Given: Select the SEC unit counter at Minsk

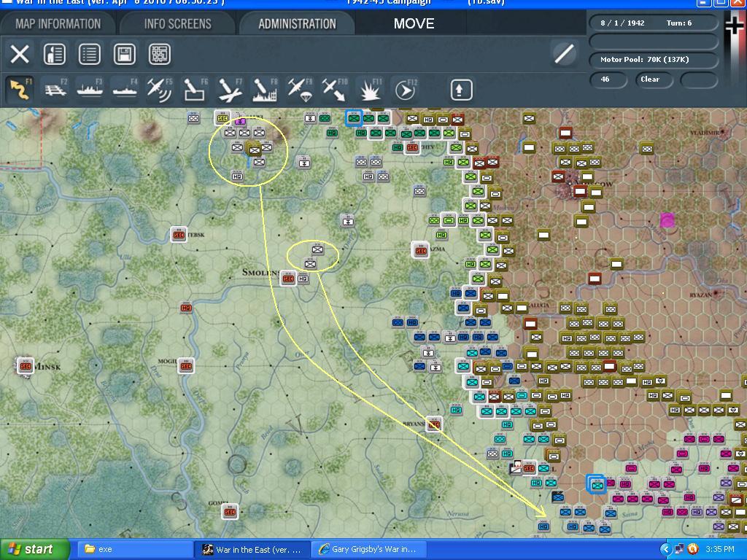Looking at the screenshot, I should (26, 366).
